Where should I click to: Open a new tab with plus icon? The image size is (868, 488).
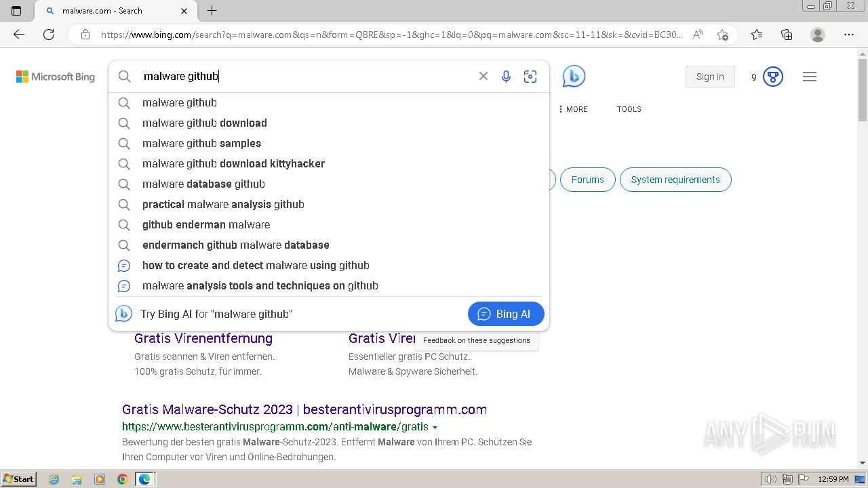[x=212, y=11]
